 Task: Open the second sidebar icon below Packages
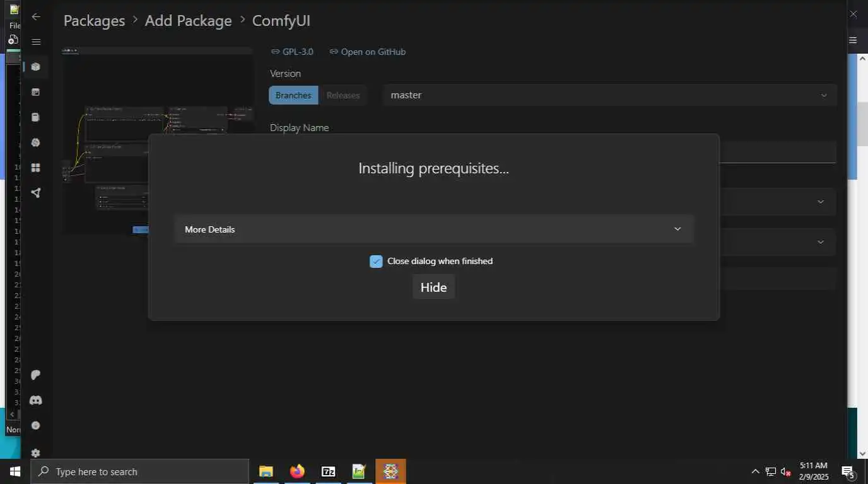tap(36, 92)
